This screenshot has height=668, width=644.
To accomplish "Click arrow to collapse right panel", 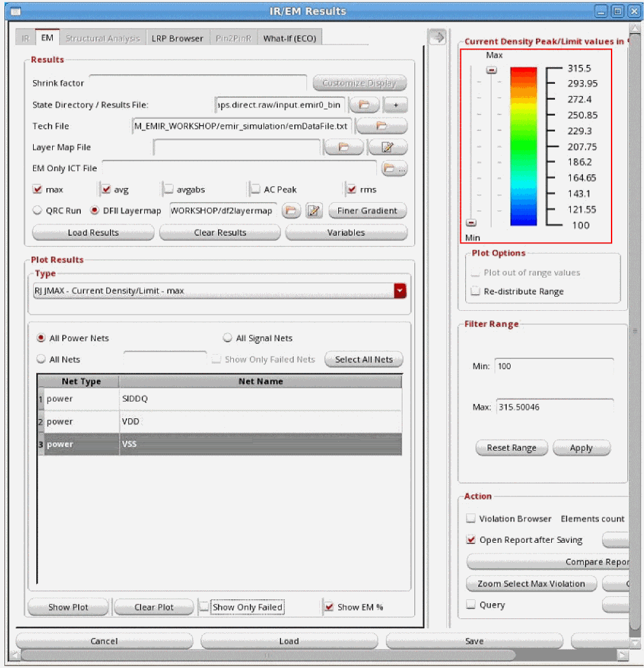I will (437, 37).
